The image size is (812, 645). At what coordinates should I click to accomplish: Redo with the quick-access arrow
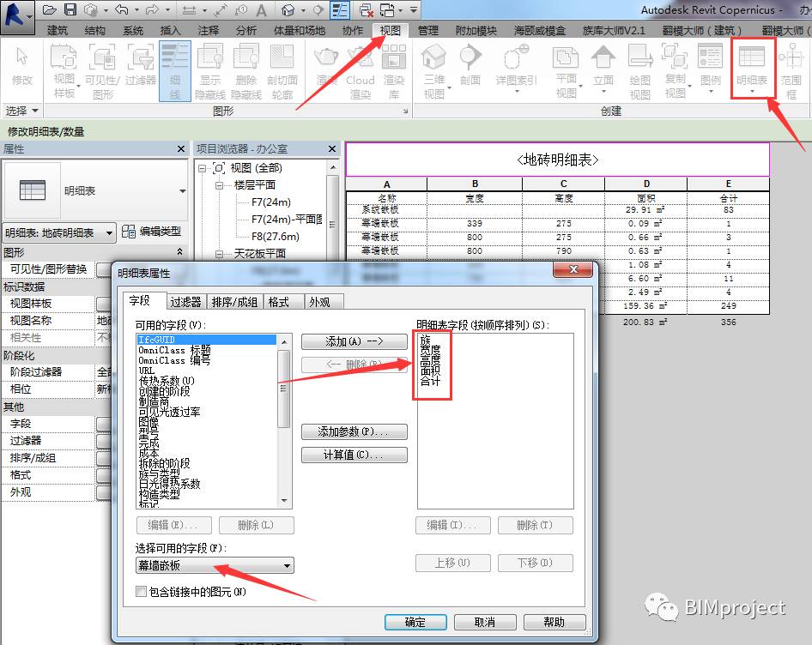tap(152, 9)
